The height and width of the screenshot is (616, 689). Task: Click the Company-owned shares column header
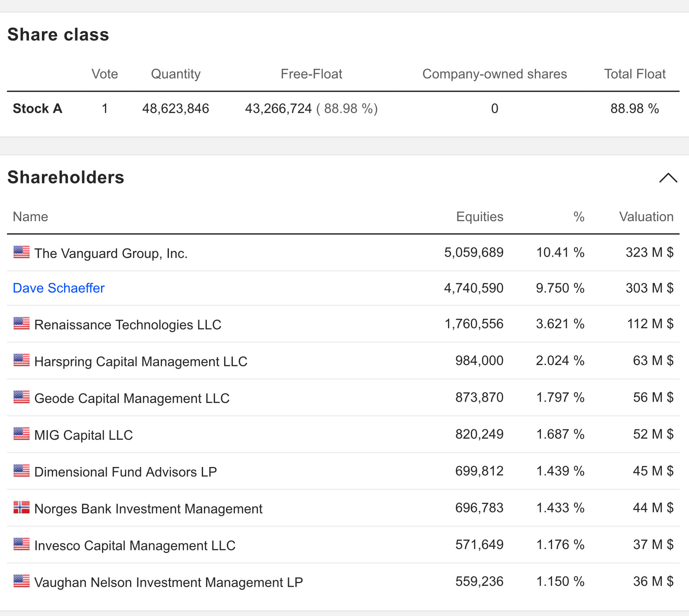tap(495, 74)
